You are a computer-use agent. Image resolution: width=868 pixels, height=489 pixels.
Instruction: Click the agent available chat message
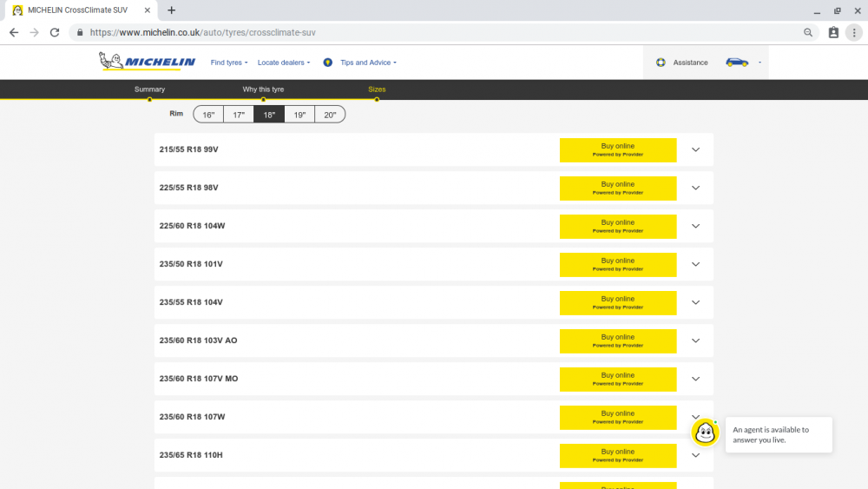point(779,435)
